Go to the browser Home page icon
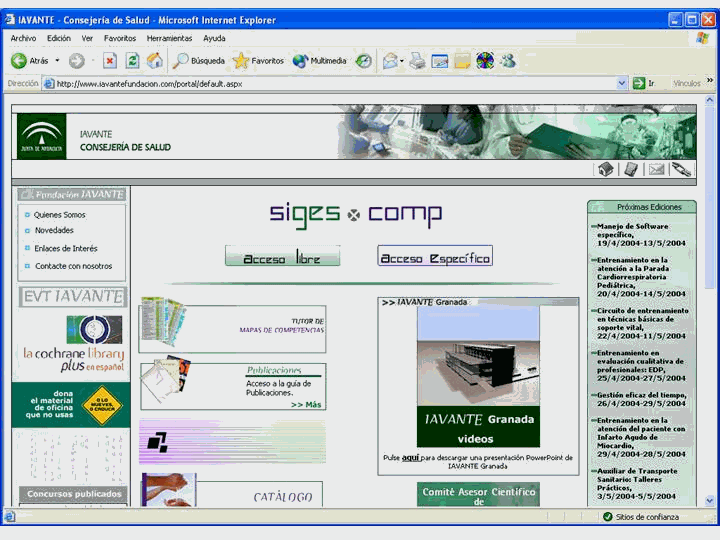 point(153,61)
